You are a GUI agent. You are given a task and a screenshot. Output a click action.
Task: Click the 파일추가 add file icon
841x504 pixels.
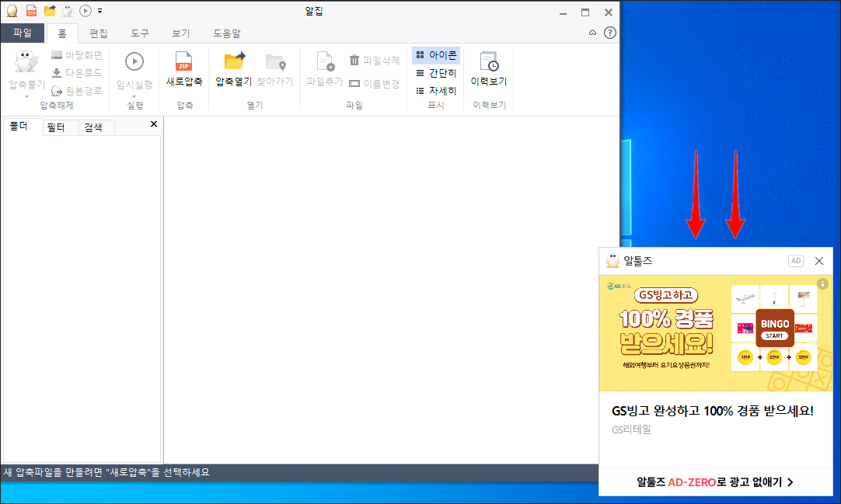point(325,61)
